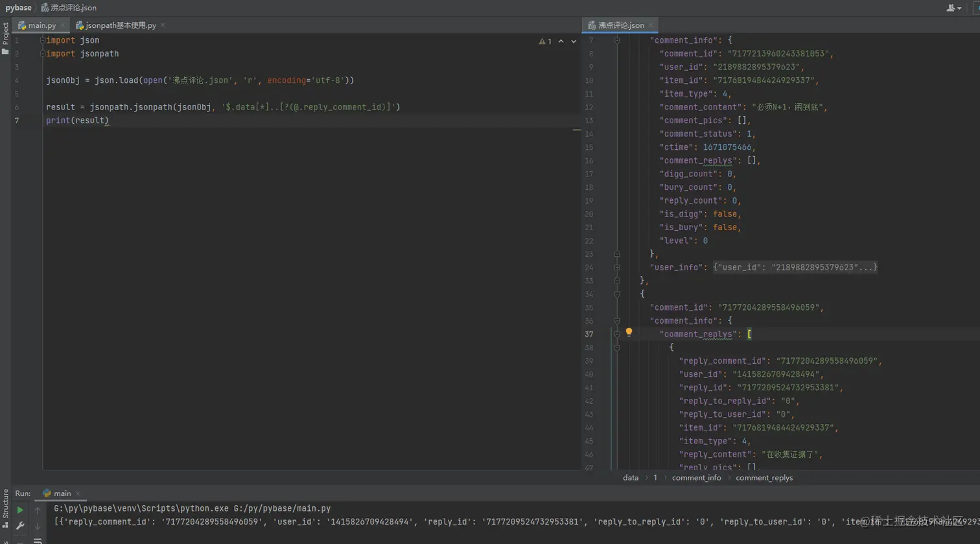Click the "level": 0 entry on line 22

point(684,241)
